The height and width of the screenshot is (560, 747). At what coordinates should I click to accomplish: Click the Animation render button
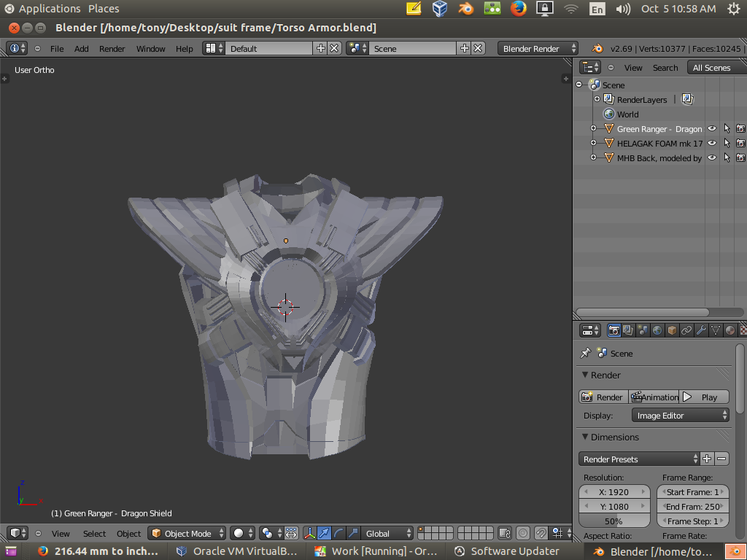pyautogui.click(x=654, y=397)
